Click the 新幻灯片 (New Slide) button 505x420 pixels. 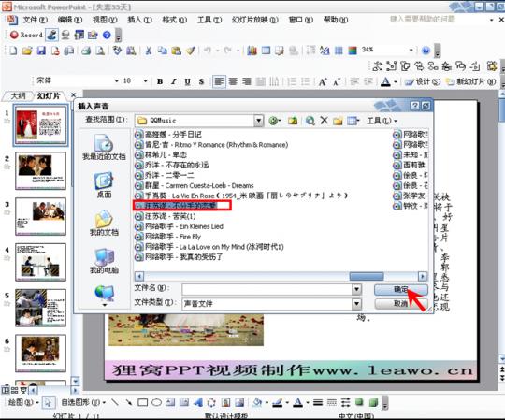pos(471,81)
